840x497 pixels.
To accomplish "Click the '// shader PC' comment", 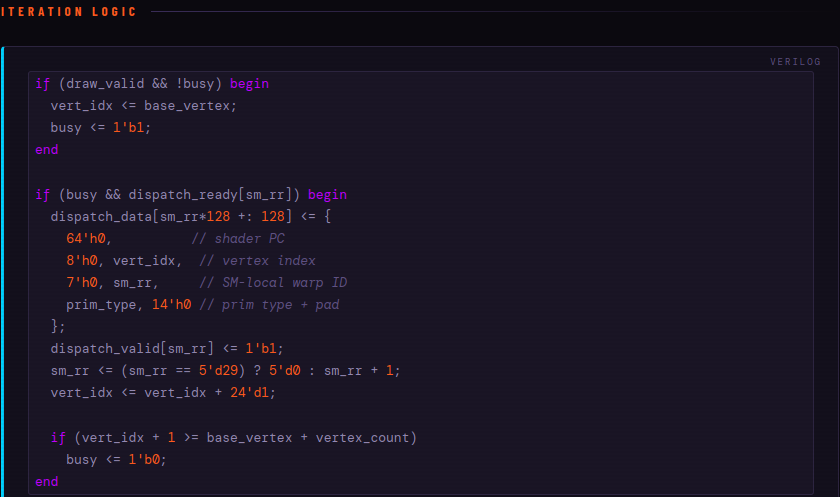I will pos(238,238).
